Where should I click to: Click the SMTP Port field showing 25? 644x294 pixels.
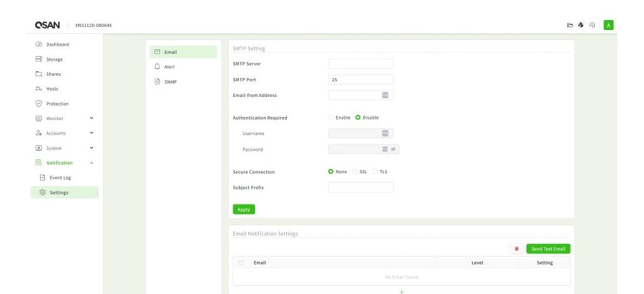(361, 79)
